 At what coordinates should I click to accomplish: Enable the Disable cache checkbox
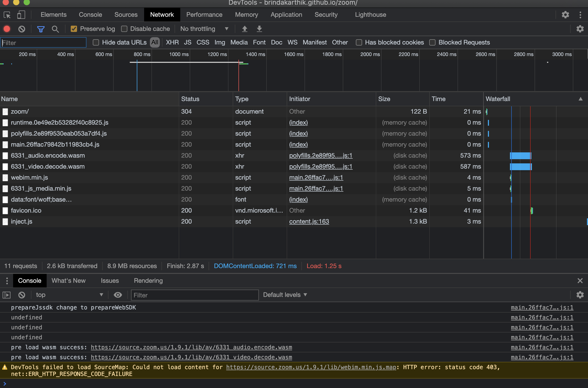pos(124,29)
